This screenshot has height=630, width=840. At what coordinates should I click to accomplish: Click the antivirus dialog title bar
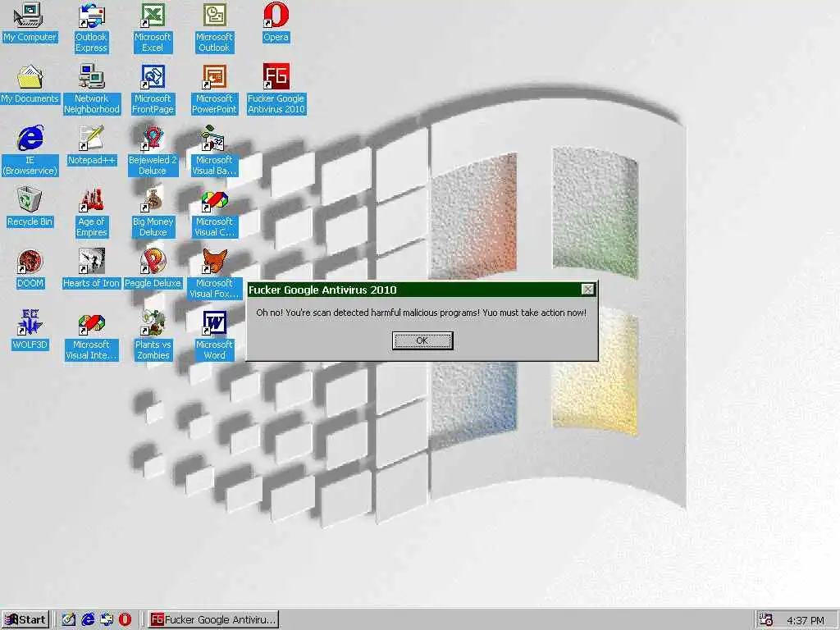click(x=422, y=290)
